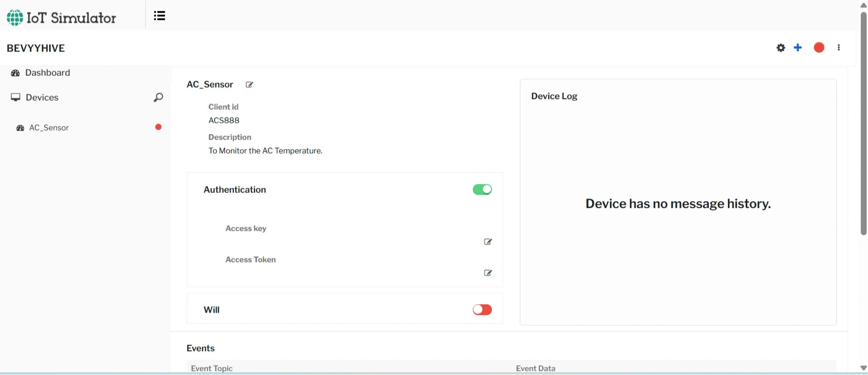This screenshot has width=868, height=375.
Task: Click the Access key label
Action: 246,229
